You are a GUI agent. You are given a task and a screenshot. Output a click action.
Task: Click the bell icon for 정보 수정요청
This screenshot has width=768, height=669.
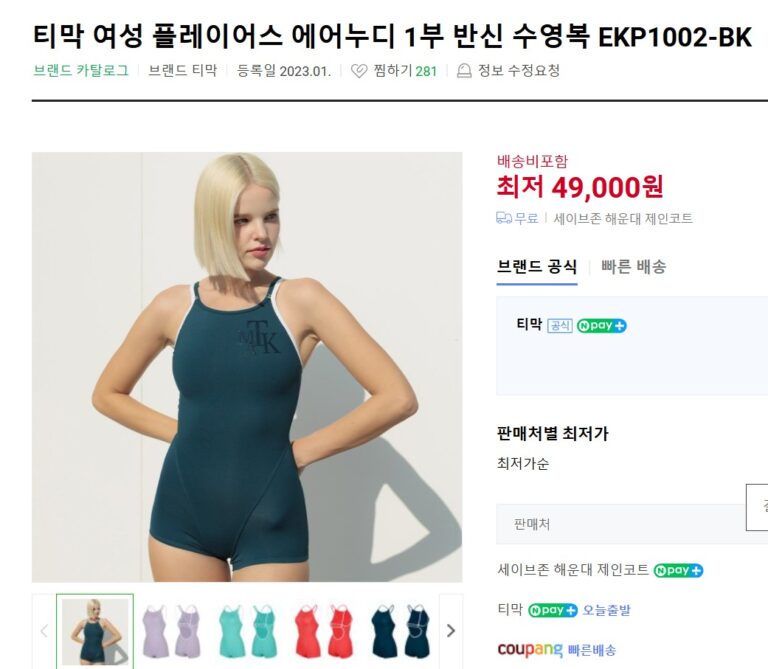pyautogui.click(x=464, y=72)
